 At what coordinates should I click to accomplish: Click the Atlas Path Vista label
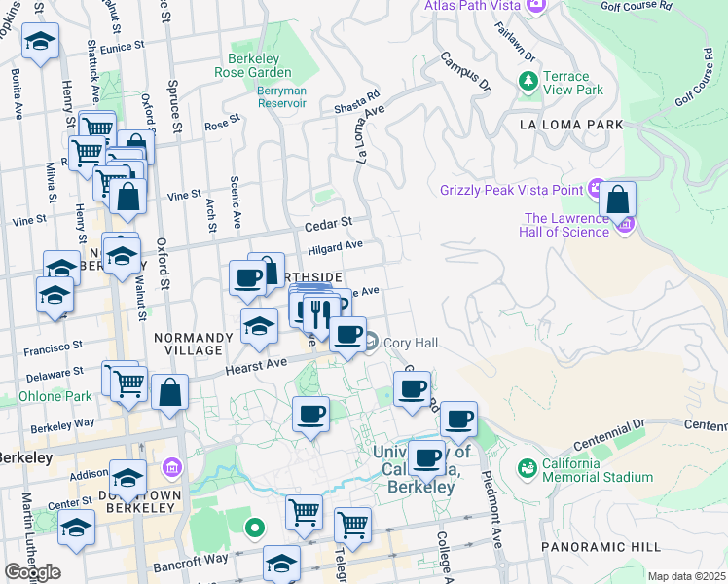click(472, 6)
